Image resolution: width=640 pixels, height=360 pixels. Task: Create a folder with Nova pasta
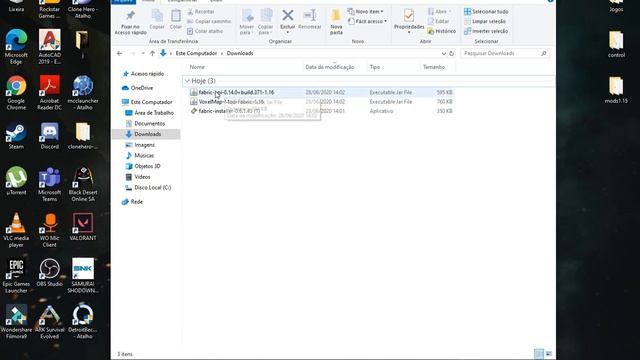coord(336,21)
